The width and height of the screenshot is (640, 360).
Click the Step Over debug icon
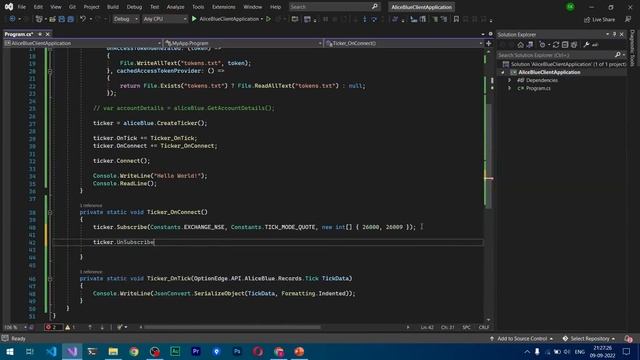click(374, 19)
